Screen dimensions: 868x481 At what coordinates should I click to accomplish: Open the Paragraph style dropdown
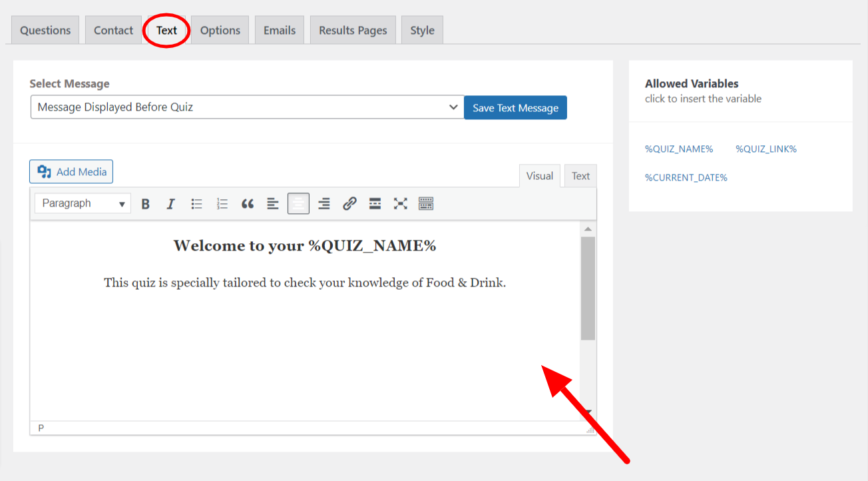pos(82,203)
